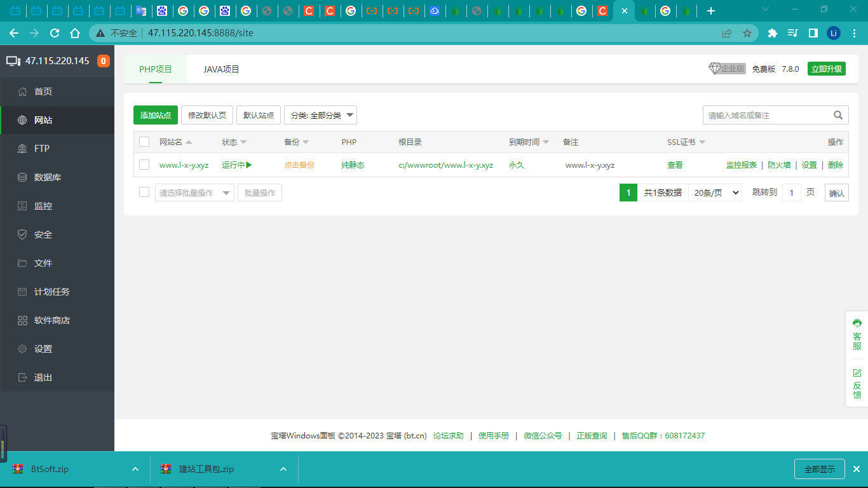Open the 20条/页 page size dropdown
868x488 pixels.
(x=715, y=193)
